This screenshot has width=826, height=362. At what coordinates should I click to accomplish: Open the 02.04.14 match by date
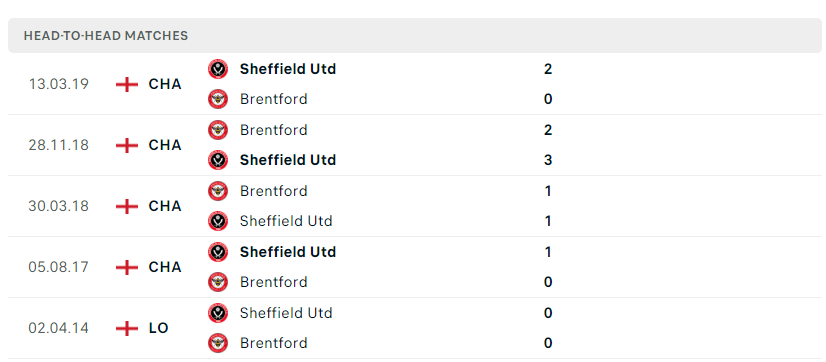58,328
